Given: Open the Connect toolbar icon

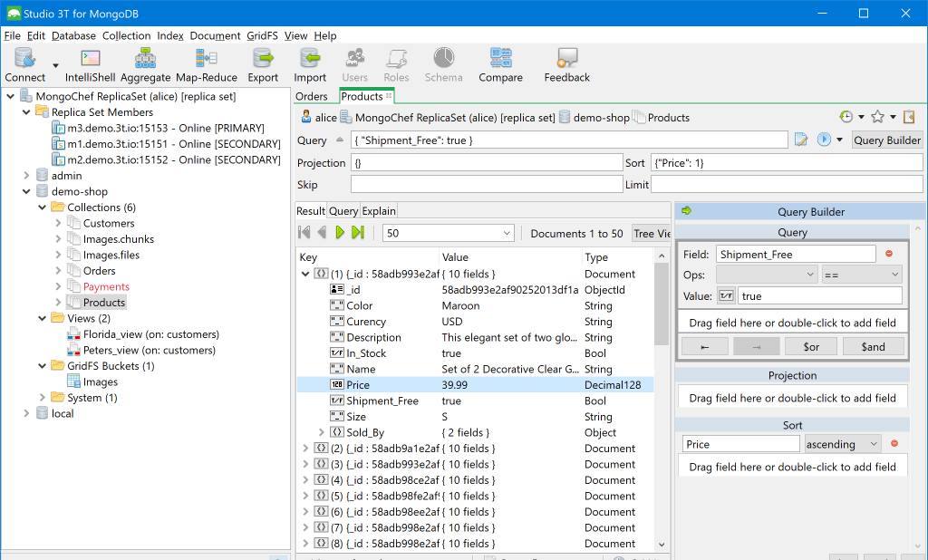Looking at the screenshot, I should pyautogui.click(x=24, y=59).
